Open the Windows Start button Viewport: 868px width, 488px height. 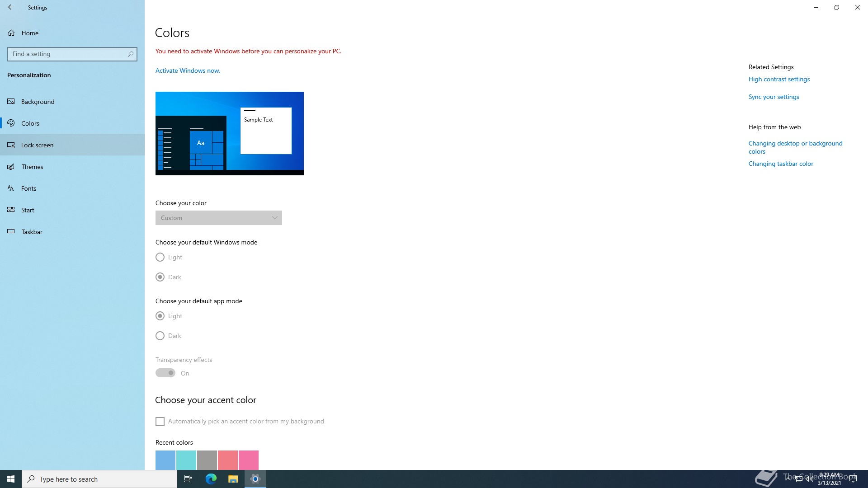(x=11, y=479)
